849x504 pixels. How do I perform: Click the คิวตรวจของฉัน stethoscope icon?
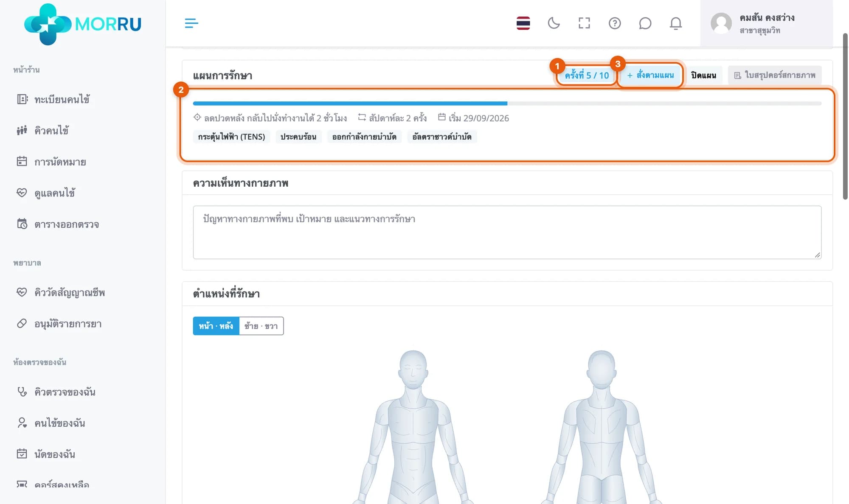click(x=22, y=392)
